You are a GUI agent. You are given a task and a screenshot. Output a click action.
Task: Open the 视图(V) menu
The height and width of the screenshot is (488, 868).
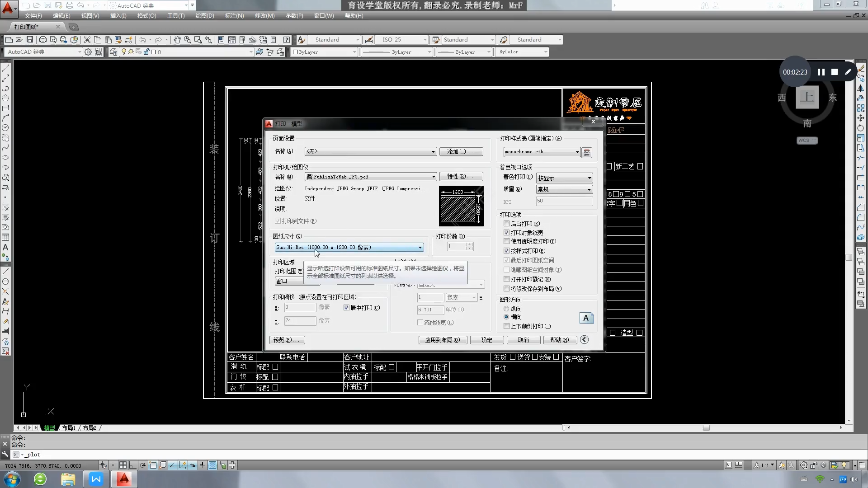[90, 16]
